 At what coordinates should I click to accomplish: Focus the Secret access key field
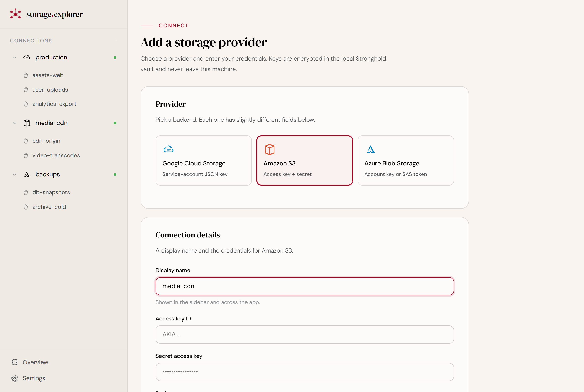pos(305,372)
